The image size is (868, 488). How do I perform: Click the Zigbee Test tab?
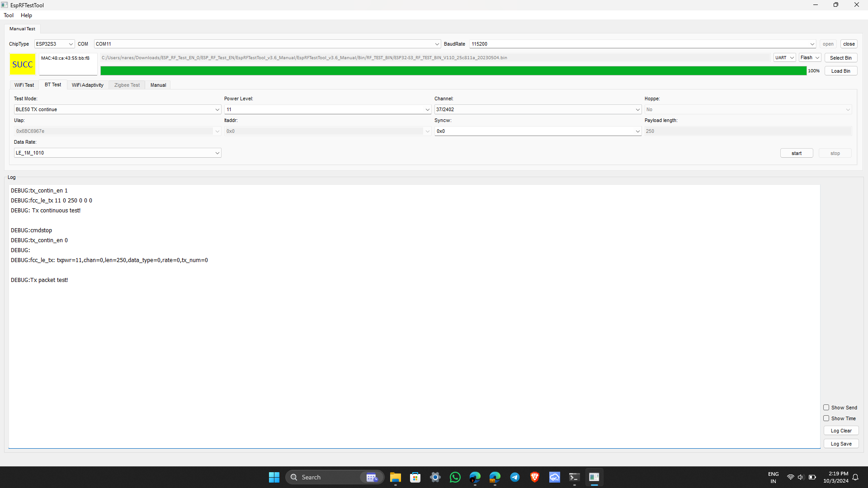[x=127, y=85]
